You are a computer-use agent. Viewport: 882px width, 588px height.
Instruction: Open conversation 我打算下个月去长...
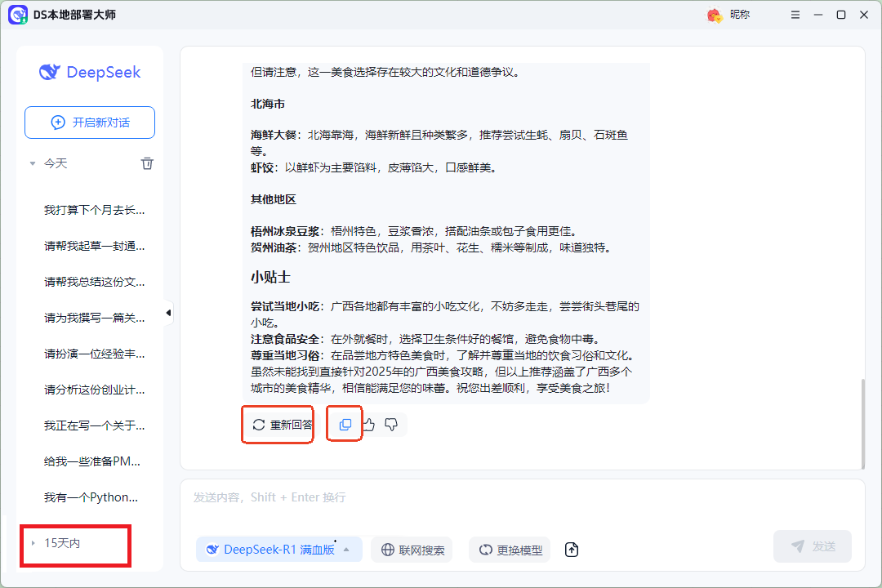point(95,210)
